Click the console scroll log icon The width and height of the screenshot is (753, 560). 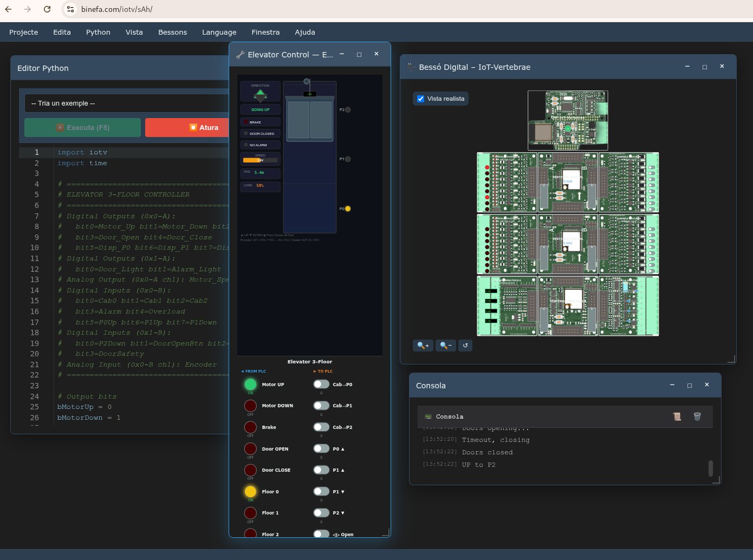677,416
